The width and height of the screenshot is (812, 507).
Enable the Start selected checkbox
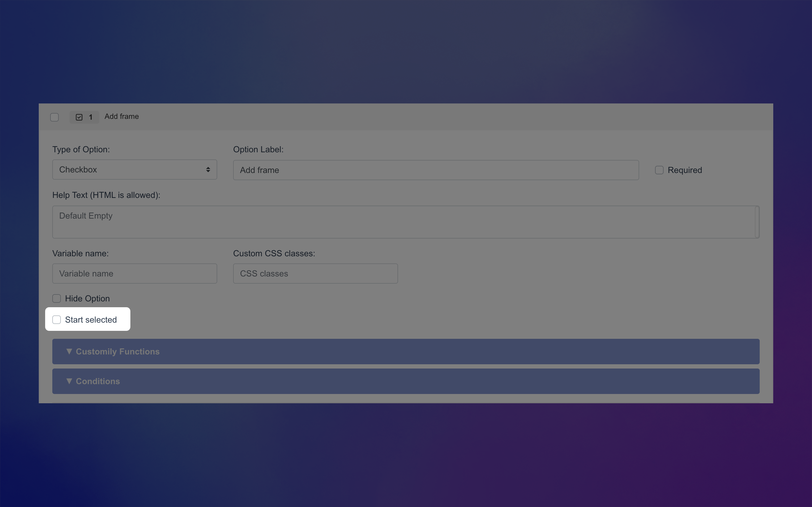(56, 319)
